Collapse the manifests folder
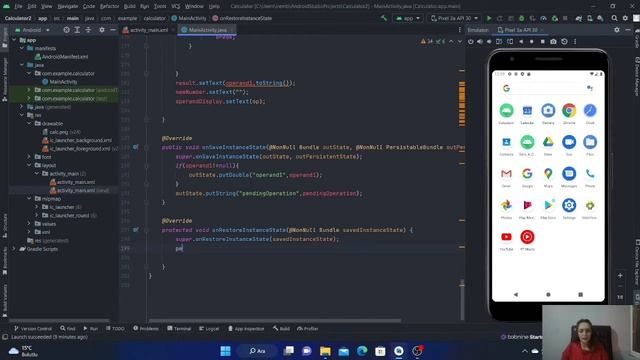 click(22, 48)
